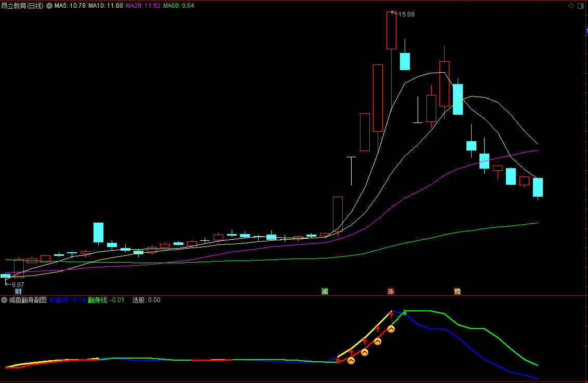The width and height of the screenshot is (588, 383).
Task: Click the green down-arrow sell signal
Action: click(405, 312)
